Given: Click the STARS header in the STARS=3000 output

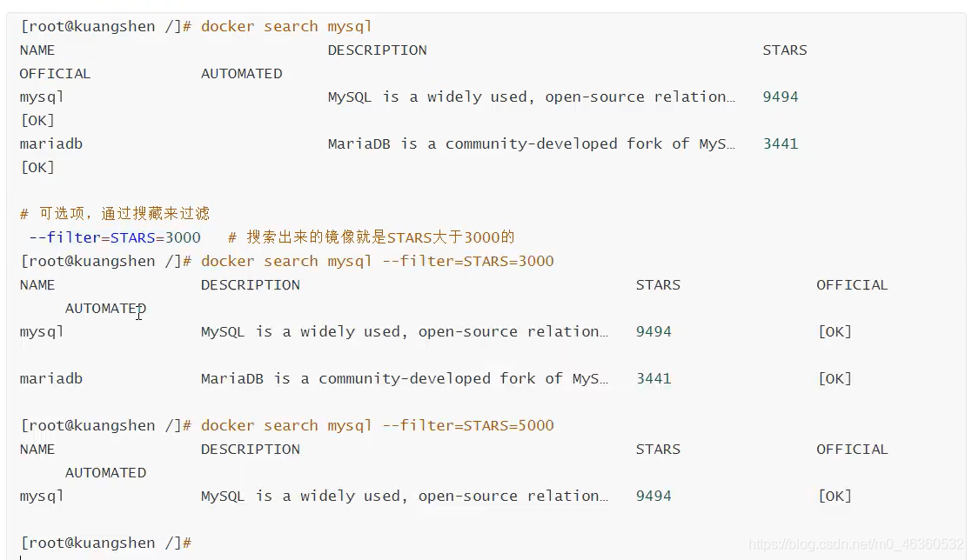Looking at the screenshot, I should point(658,285).
